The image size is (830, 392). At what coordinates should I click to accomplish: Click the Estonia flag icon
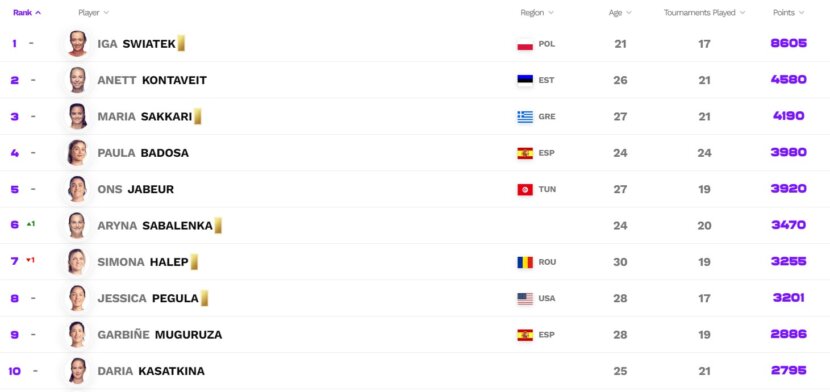[x=525, y=80]
